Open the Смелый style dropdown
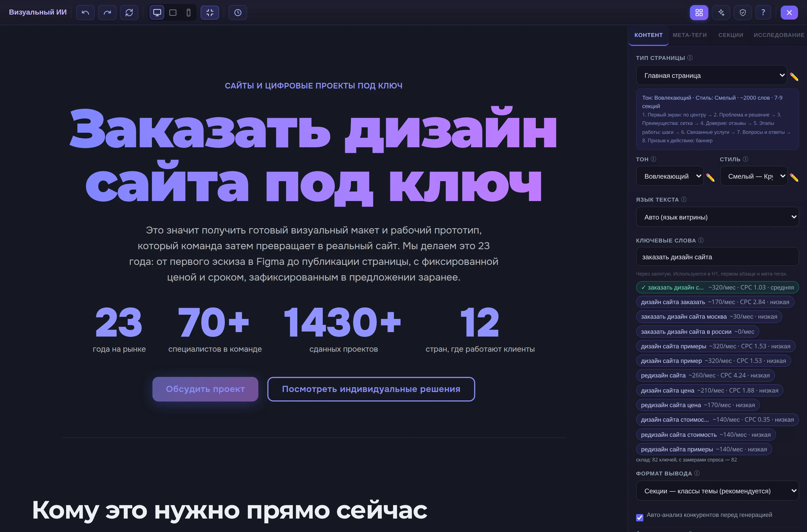 click(x=754, y=176)
